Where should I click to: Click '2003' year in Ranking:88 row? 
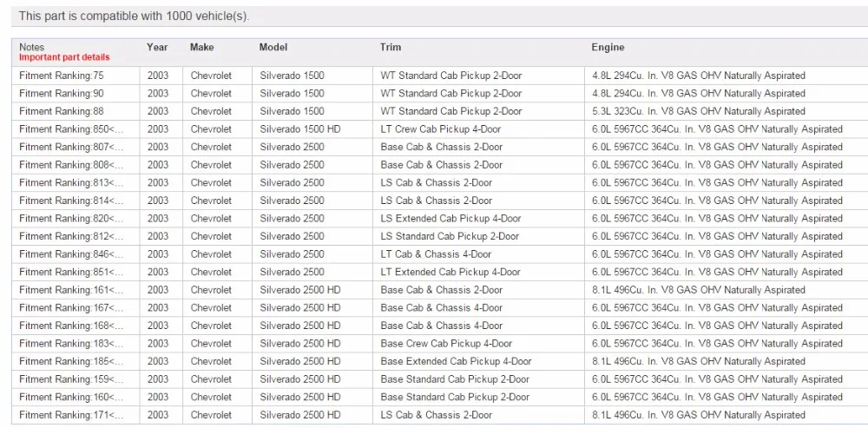pos(161,111)
